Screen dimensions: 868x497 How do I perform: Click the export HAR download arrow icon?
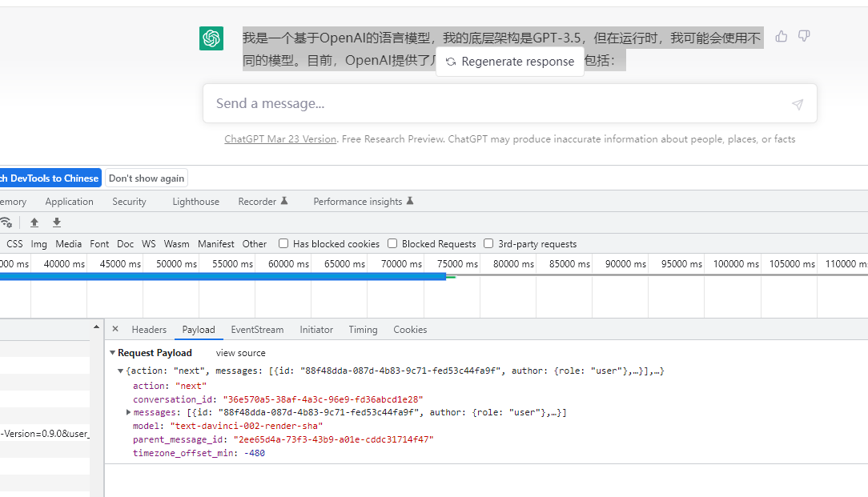[57, 222]
